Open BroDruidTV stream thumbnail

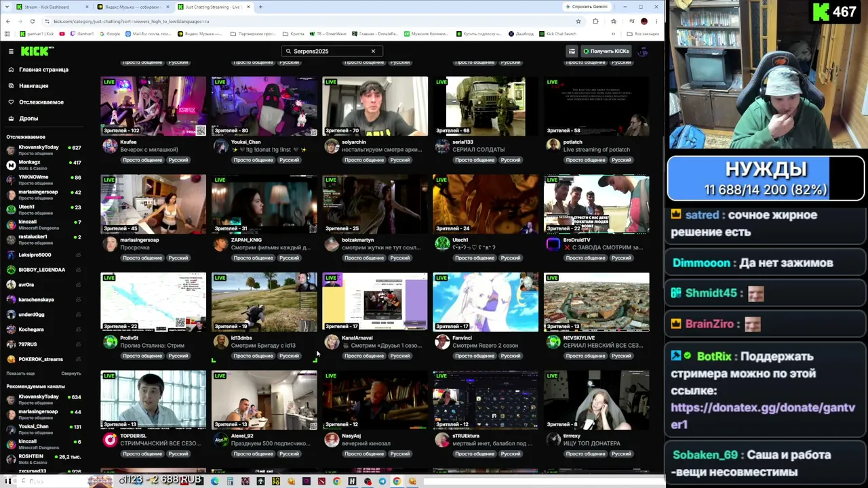click(597, 204)
